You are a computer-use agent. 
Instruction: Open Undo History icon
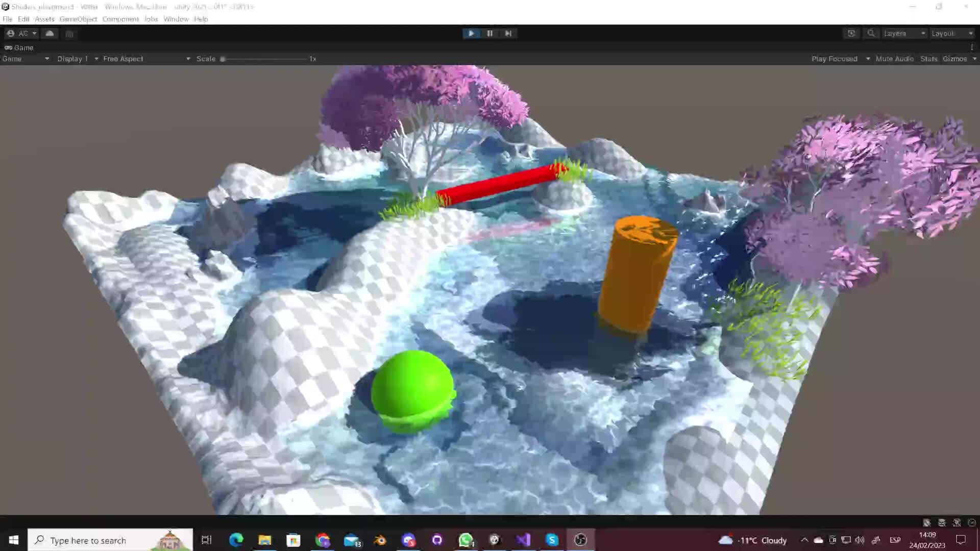851,33
